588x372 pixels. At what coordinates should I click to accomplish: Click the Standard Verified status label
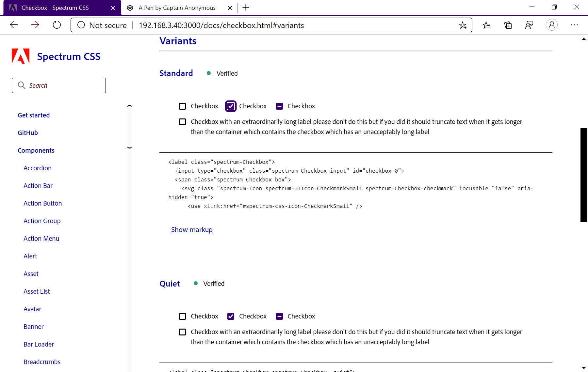click(x=227, y=73)
